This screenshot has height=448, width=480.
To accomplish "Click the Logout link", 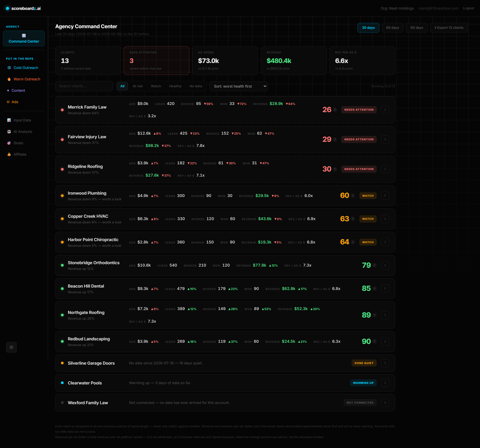I will (468, 8).
